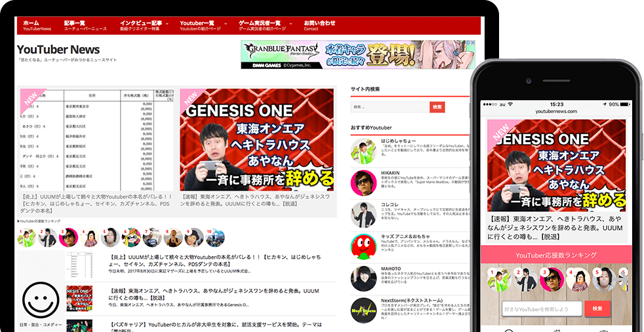644x332 pixels.
Task: Open 【バズキャリア】YouTuberのヒカル article title
Action: click(214, 326)
